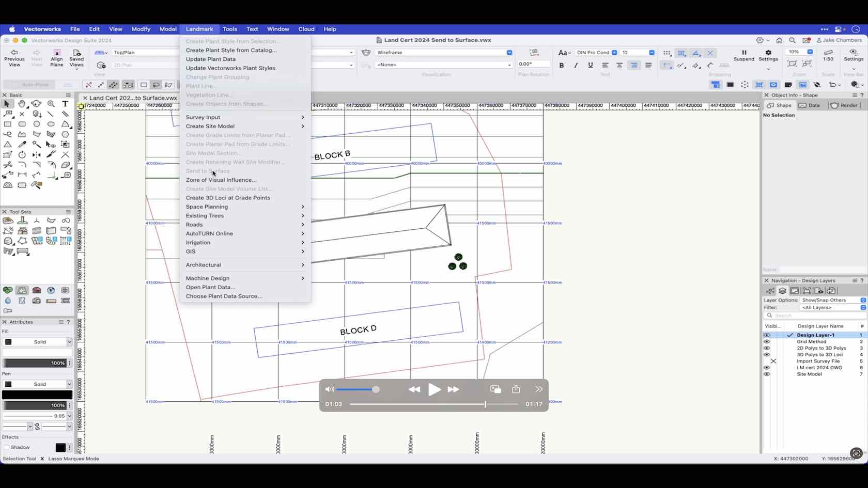Open the Layer Options Show/Snap Others dropdown
Viewport: 868px width, 488px height.
pos(827,300)
